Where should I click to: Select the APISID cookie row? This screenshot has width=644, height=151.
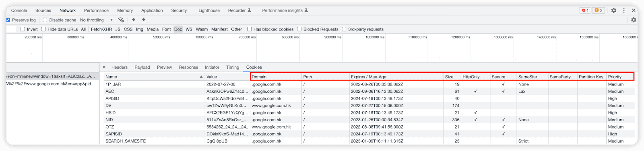(369, 98)
